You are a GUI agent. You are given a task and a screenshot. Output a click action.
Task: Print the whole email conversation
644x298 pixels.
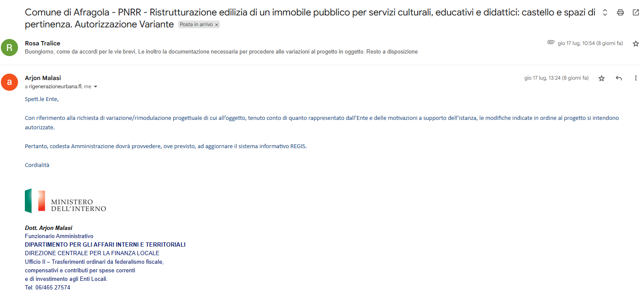tap(620, 12)
